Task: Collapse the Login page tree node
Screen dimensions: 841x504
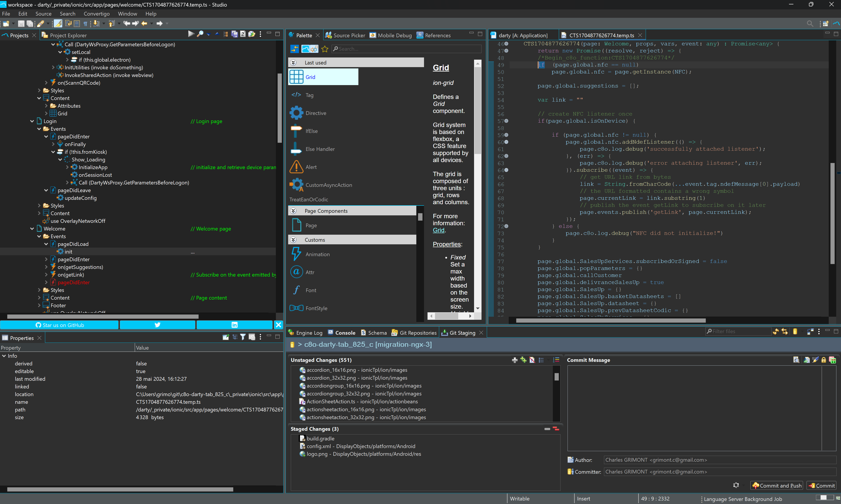Action: pyautogui.click(x=32, y=121)
